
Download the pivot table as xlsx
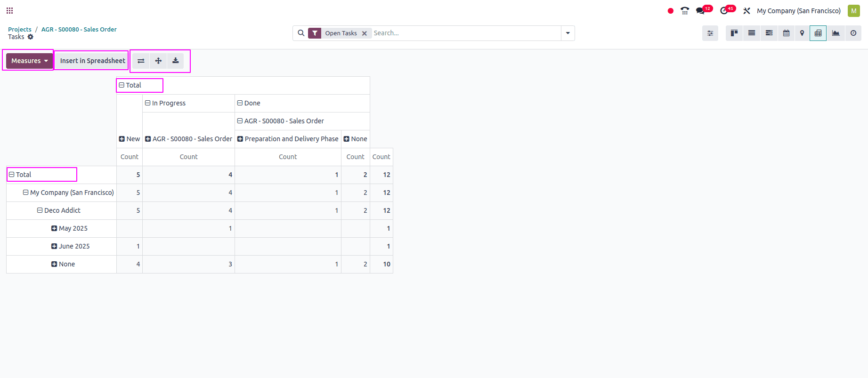[x=176, y=61]
